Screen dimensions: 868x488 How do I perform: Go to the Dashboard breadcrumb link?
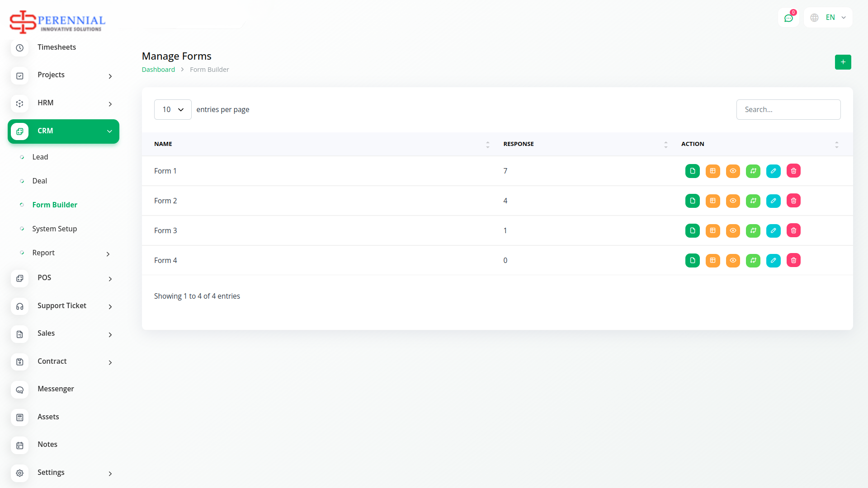click(158, 70)
